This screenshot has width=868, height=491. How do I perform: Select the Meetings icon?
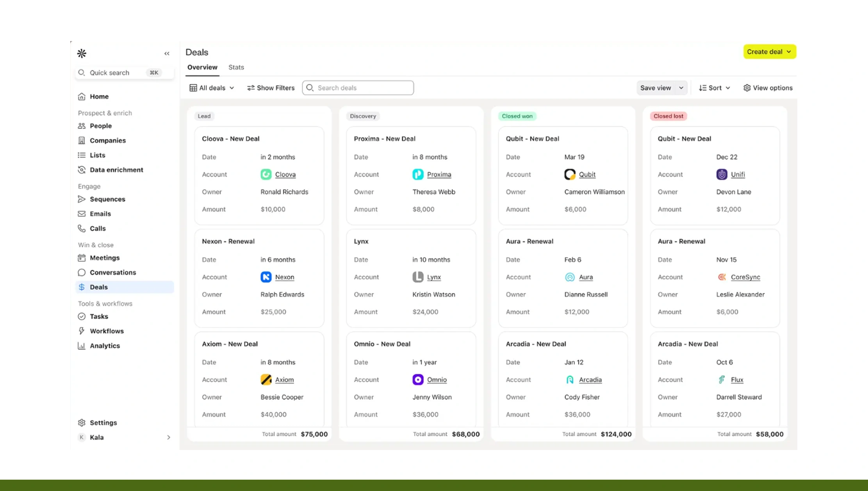(82, 258)
